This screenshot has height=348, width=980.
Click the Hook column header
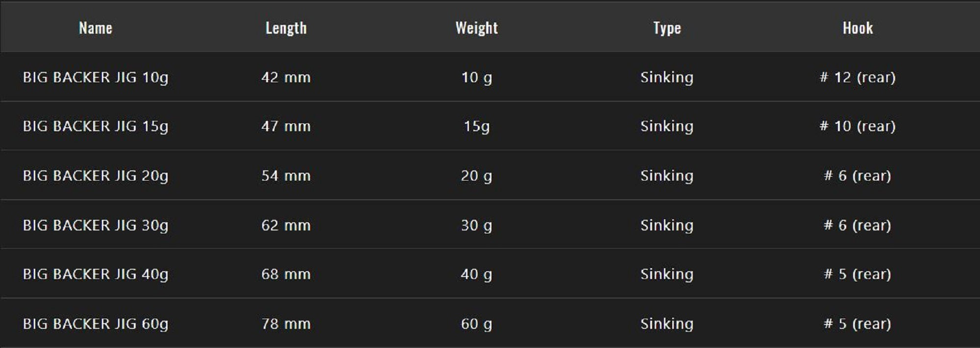[x=857, y=28]
